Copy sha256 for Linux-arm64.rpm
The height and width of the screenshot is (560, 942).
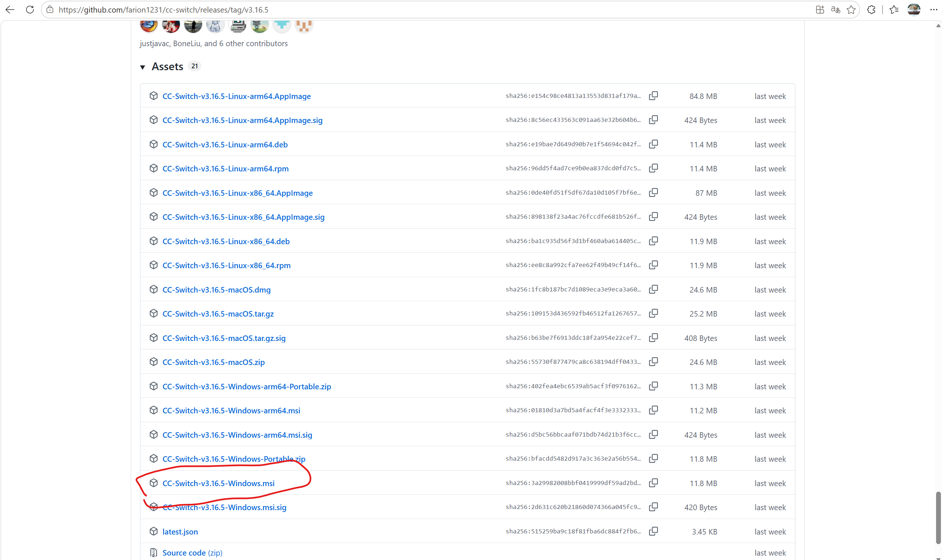pos(653,168)
